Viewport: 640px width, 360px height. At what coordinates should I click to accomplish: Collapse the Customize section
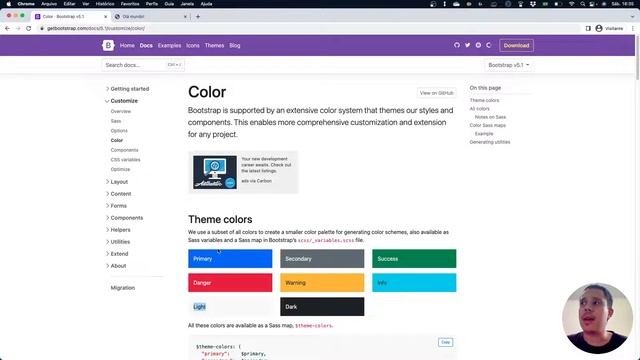tap(122, 101)
